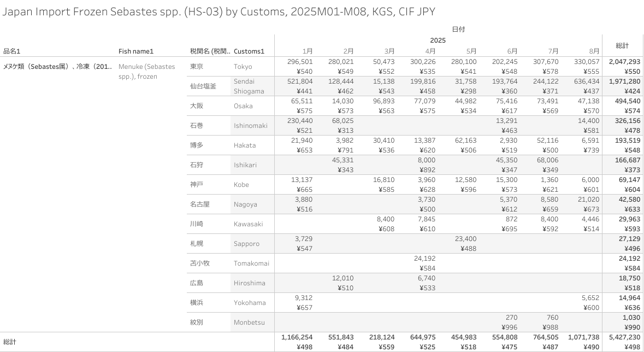Click the 1月 month column header
The image size is (644, 352).
pyautogui.click(x=308, y=51)
